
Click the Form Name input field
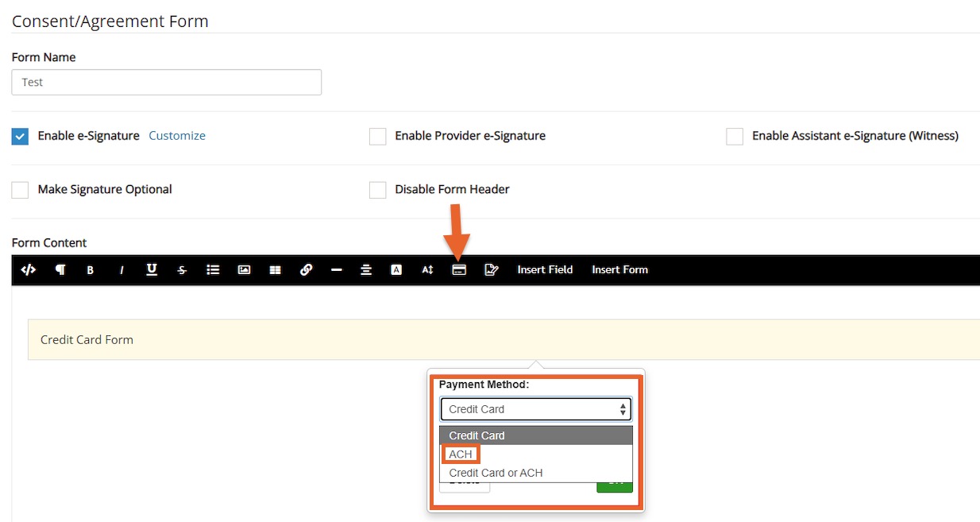[x=167, y=83]
